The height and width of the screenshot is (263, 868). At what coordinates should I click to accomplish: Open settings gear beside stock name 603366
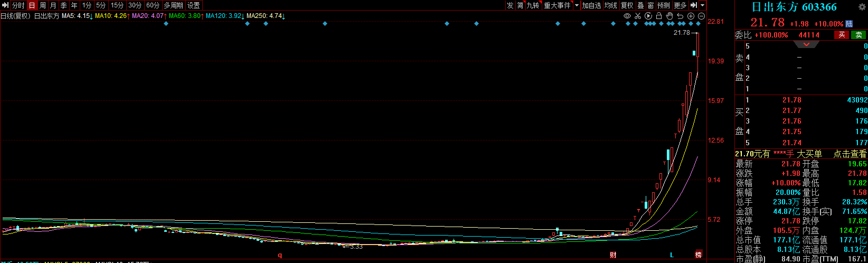pyautogui.click(x=861, y=7)
